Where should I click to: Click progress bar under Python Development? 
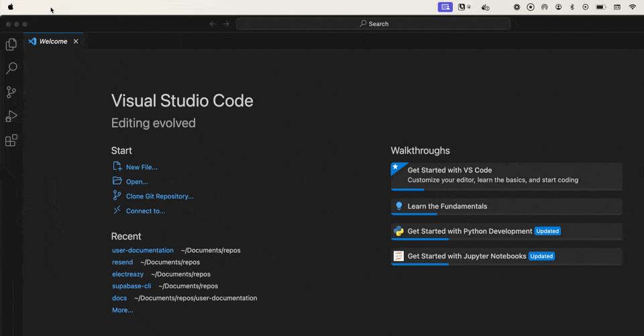506,239
